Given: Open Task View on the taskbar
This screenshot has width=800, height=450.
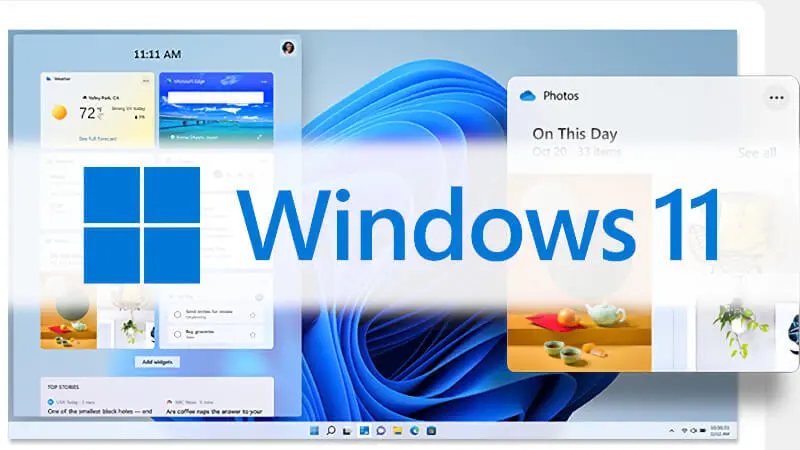Looking at the screenshot, I should click(x=347, y=431).
